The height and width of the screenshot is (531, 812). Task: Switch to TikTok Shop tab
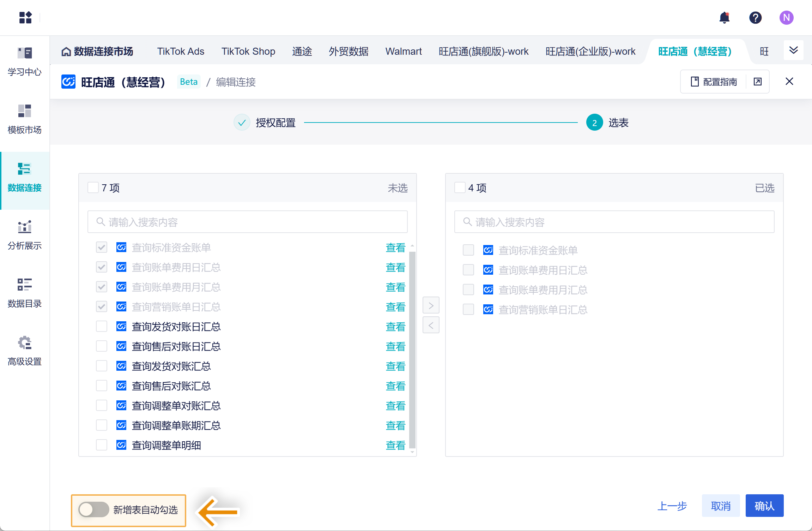pyautogui.click(x=248, y=52)
